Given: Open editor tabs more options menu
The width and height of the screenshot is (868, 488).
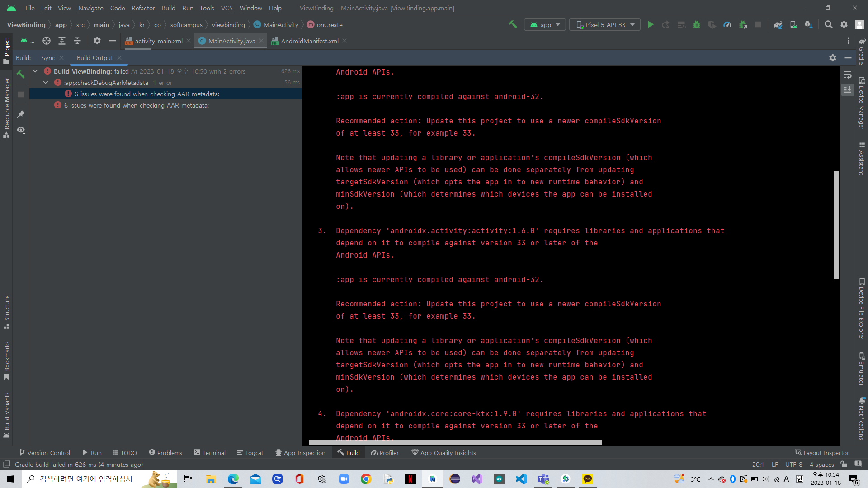Looking at the screenshot, I should 848,41.
